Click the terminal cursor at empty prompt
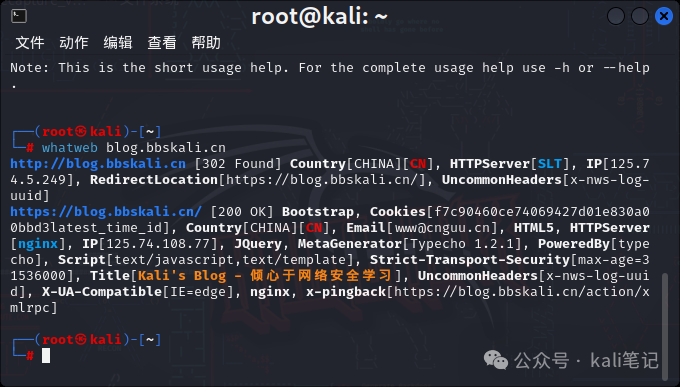This screenshot has height=387, width=680. [x=46, y=356]
